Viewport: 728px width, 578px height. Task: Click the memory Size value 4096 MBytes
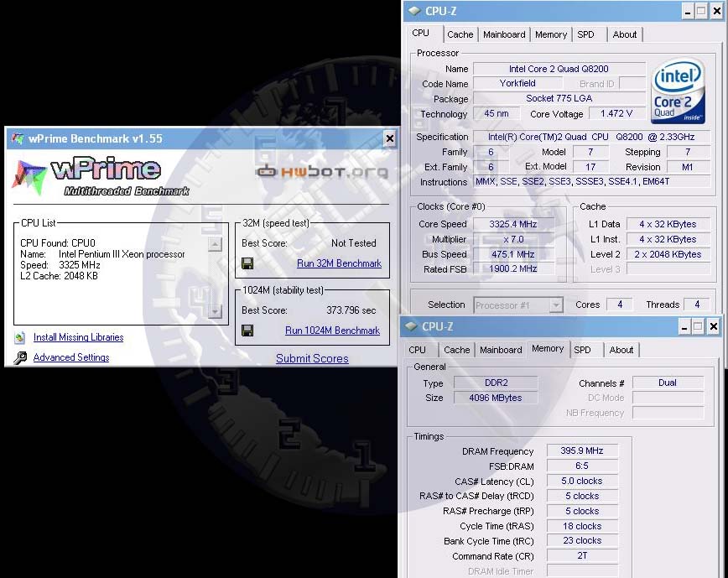point(496,398)
